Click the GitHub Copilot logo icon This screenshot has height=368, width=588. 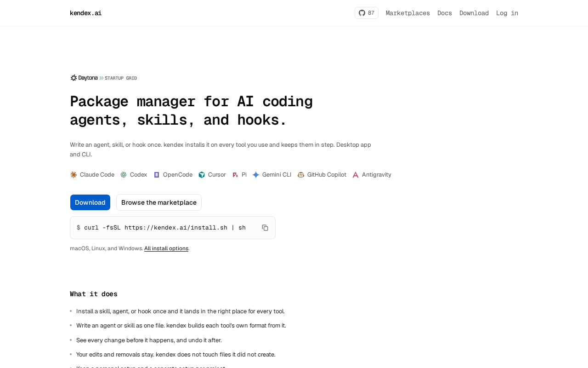point(301,175)
